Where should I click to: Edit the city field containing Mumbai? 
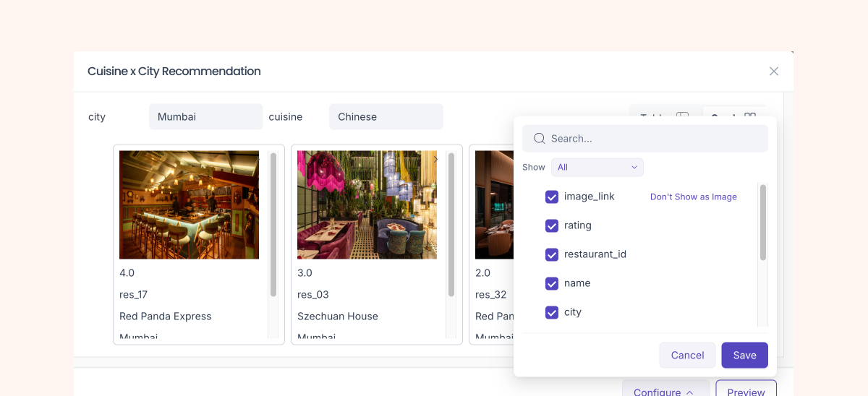coord(205,117)
